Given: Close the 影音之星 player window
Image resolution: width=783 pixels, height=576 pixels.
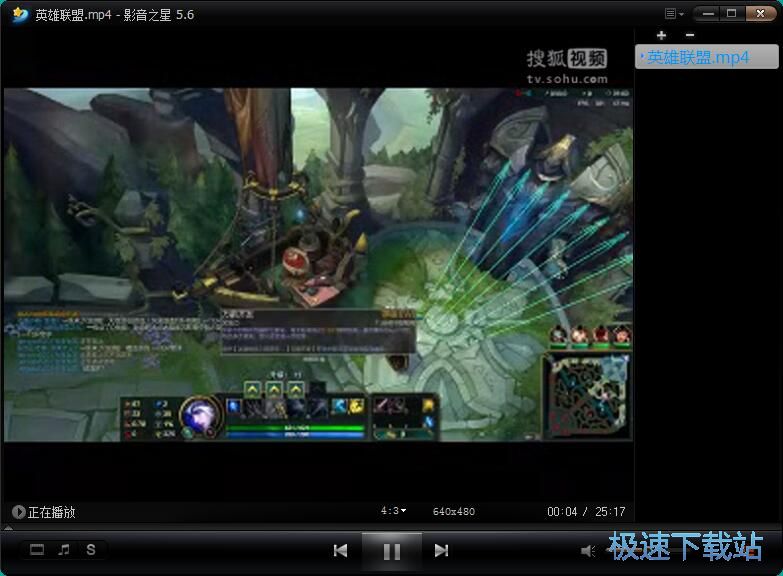Looking at the screenshot, I should 761,13.
